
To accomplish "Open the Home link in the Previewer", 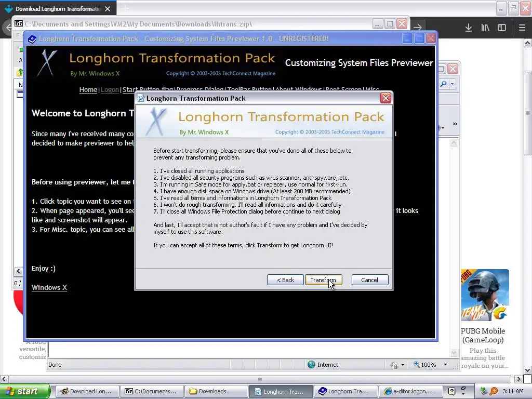I will pos(88,89).
